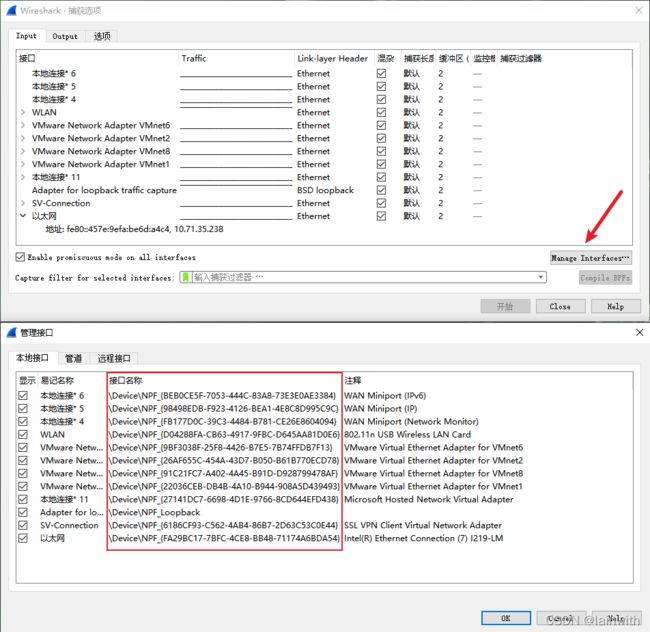The height and width of the screenshot is (632, 650).
Task: Click 'Microsoft Hosted Network Virtual Adapter' comment
Action: point(428,499)
